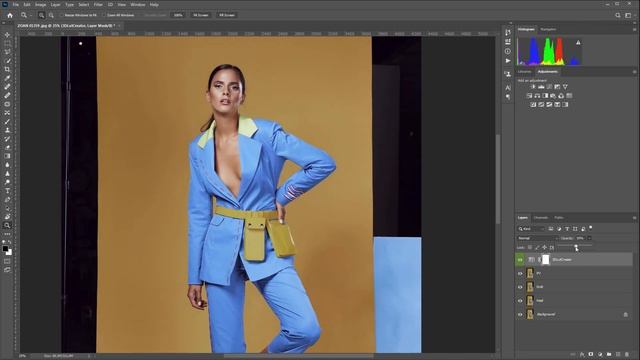Create a new group folder icon
The image size is (640, 360).
(609, 354)
